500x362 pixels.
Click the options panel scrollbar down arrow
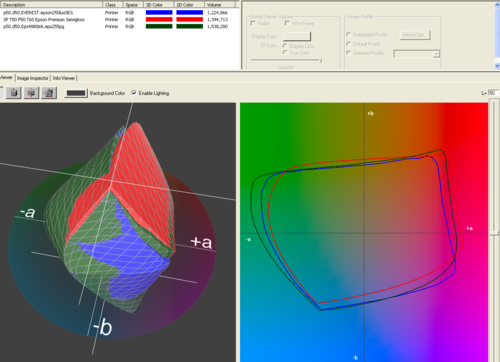[497, 66]
